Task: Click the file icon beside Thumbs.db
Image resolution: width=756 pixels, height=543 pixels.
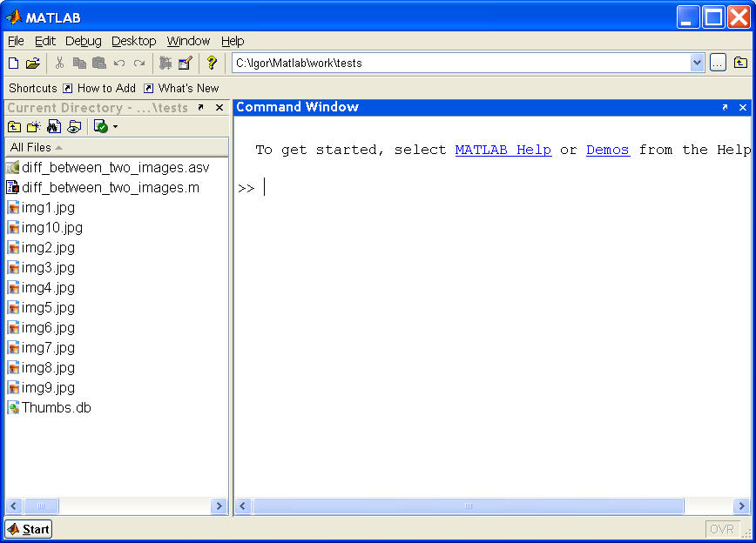Action: [x=14, y=407]
